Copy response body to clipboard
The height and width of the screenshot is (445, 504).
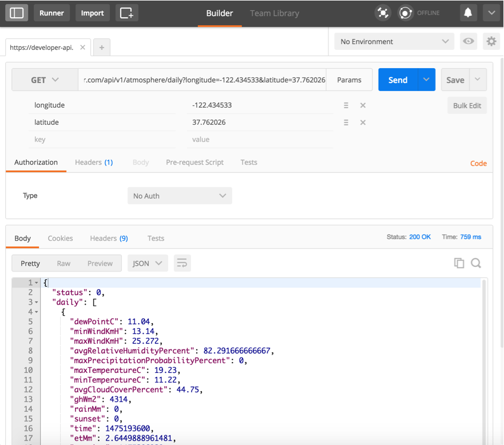459,263
